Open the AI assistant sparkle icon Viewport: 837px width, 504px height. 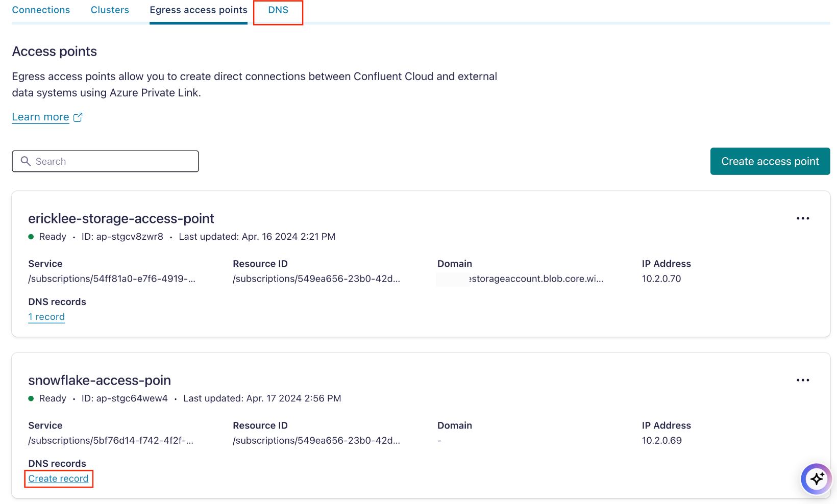(816, 479)
